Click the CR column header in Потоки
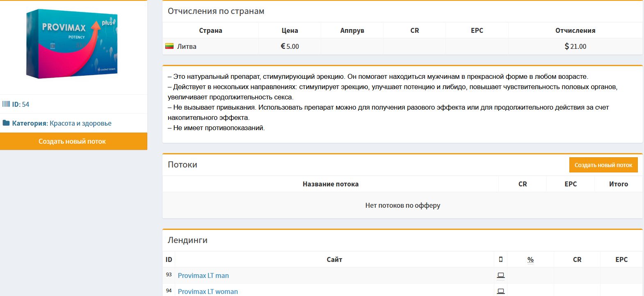 (x=523, y=184)
